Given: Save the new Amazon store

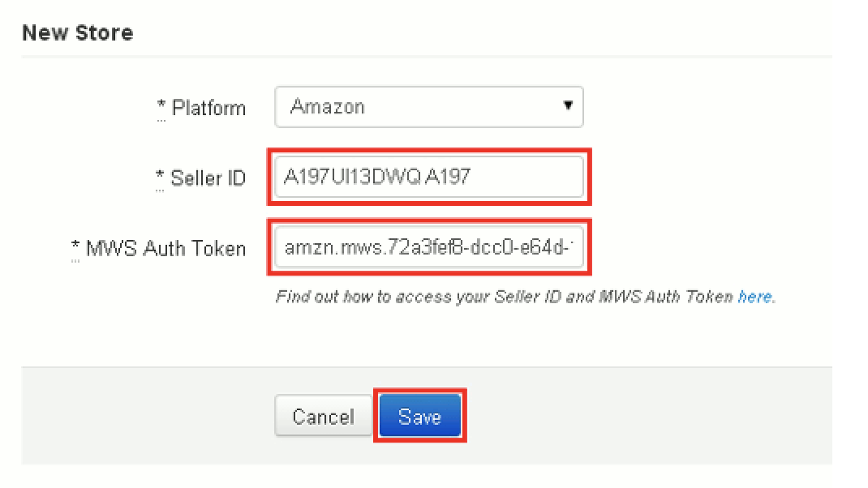Looking at the screenshot, I should [419, 416].
